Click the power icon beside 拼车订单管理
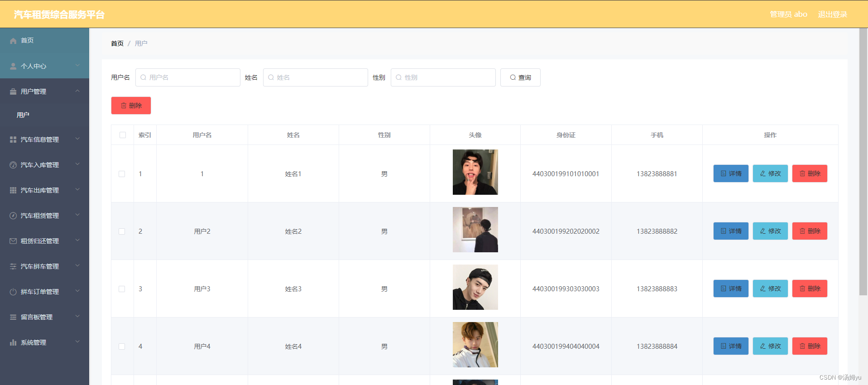Viewport: 868px width, 385px height. [x=13, y=292]
